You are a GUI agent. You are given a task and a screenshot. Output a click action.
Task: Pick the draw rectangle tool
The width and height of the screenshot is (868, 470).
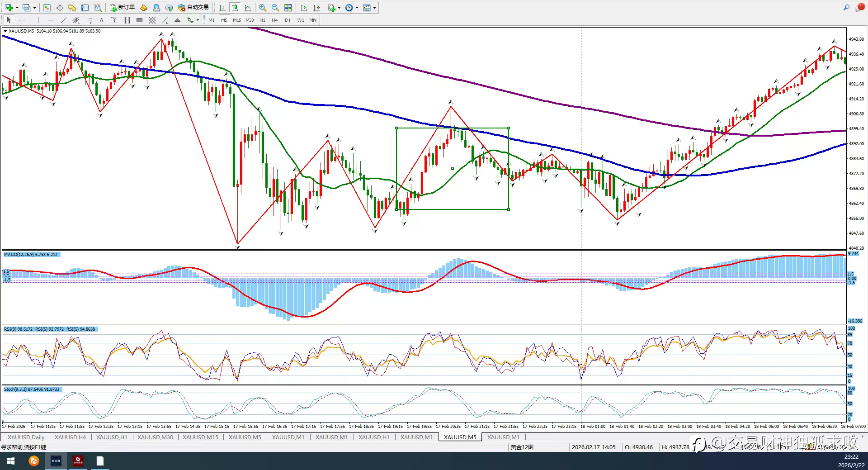pos(139,20)
